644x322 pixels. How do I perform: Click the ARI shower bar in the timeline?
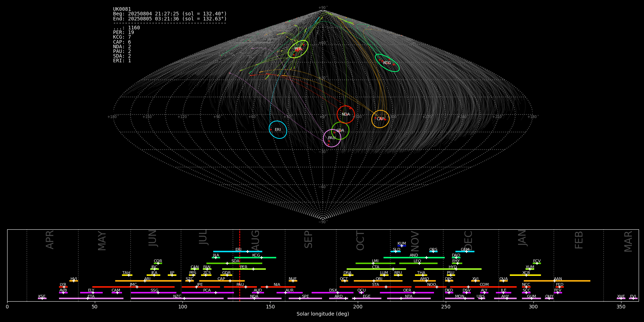coord(148,281)
